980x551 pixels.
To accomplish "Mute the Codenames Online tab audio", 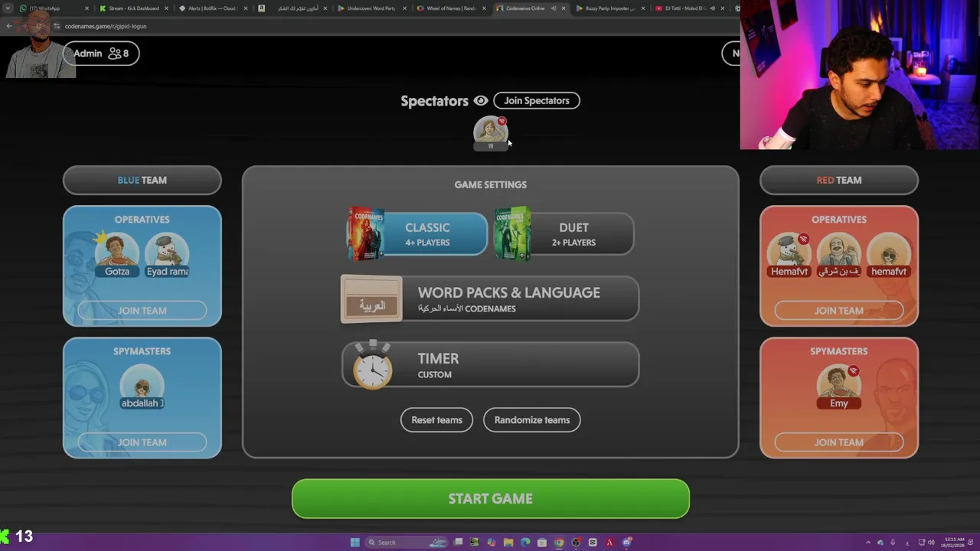I will coord(554,8).
